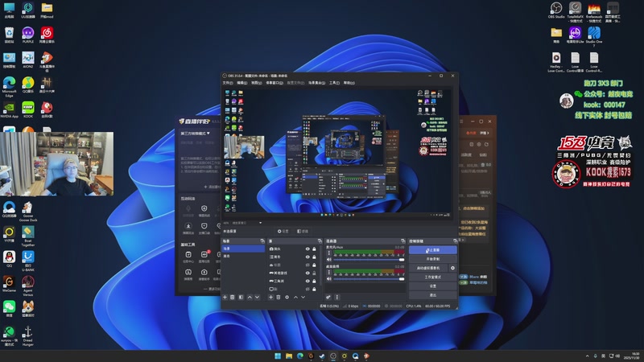Open the WeGame desktop shortcut
The height and width of the screenshot is (362, 644).
tap(9, 284)
